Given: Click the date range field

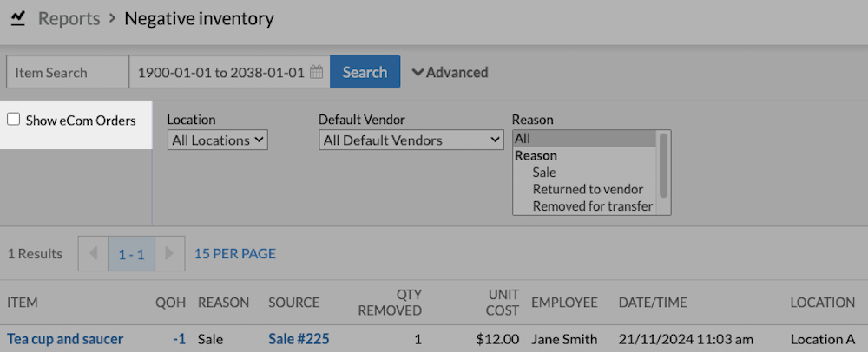Looking at the screenshot, I should click(x=220, y=73).
